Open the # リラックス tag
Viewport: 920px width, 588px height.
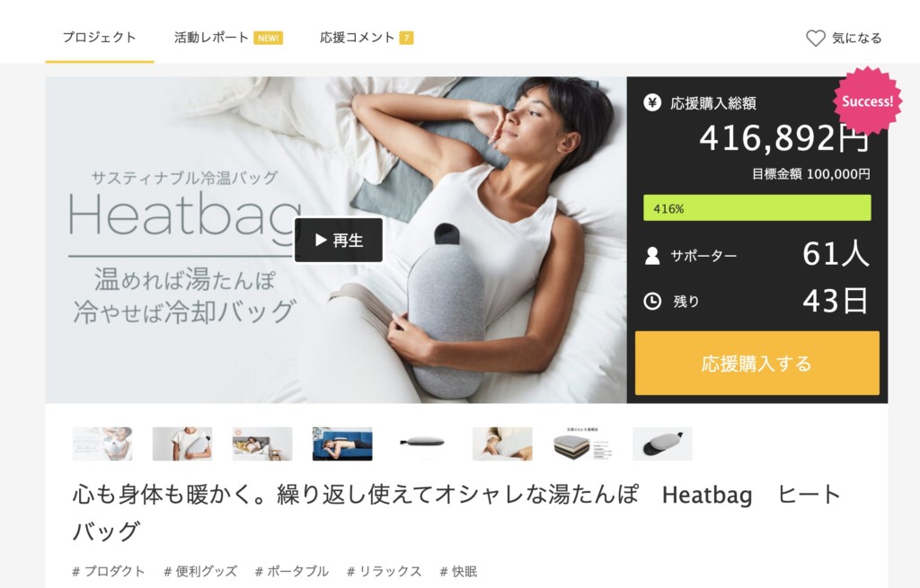click(x=384, y=571)
